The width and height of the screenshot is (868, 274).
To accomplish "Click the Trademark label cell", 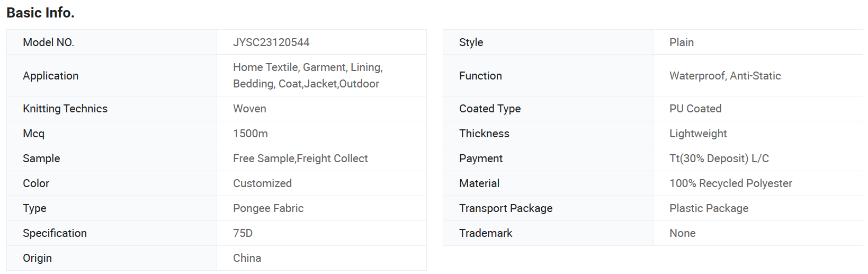I will (x=548, y=233).
